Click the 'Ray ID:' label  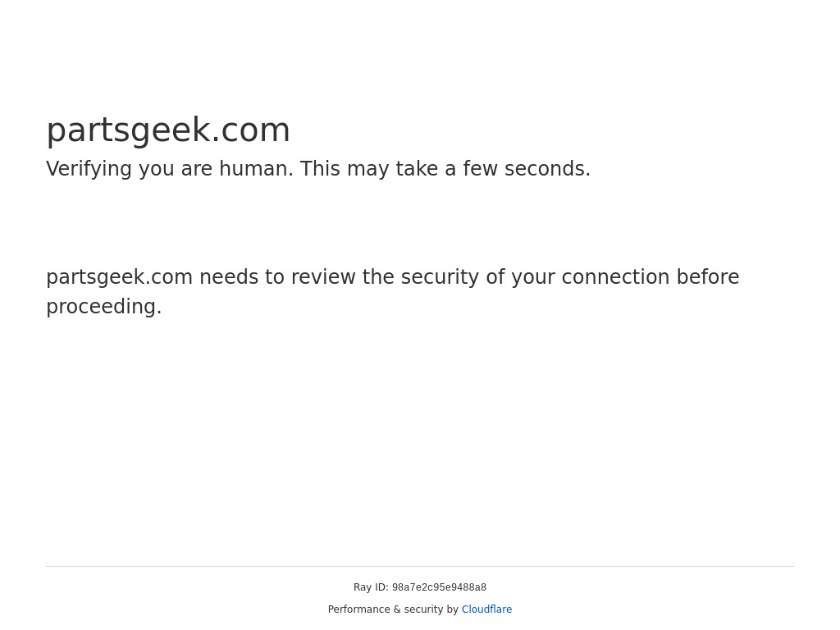(x=371, y=587)
